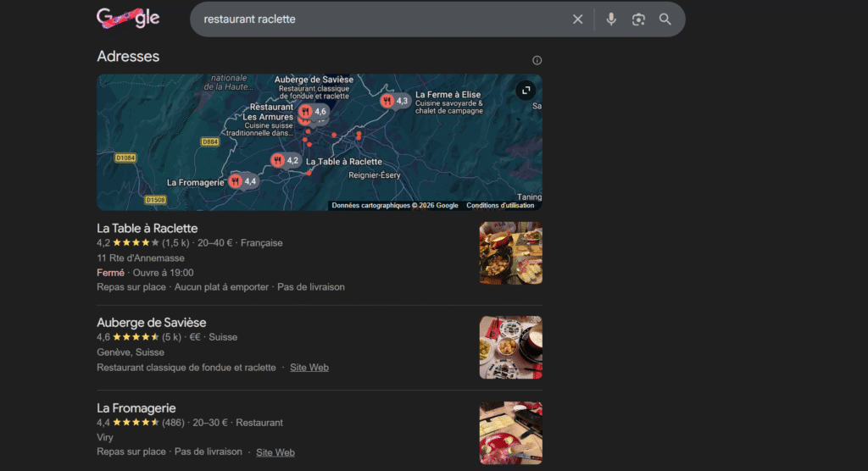The height and width of the screenshot is (471, 868).
Task: Click the 11 Rte d'Annemasse address text
Action: [141, 258]
